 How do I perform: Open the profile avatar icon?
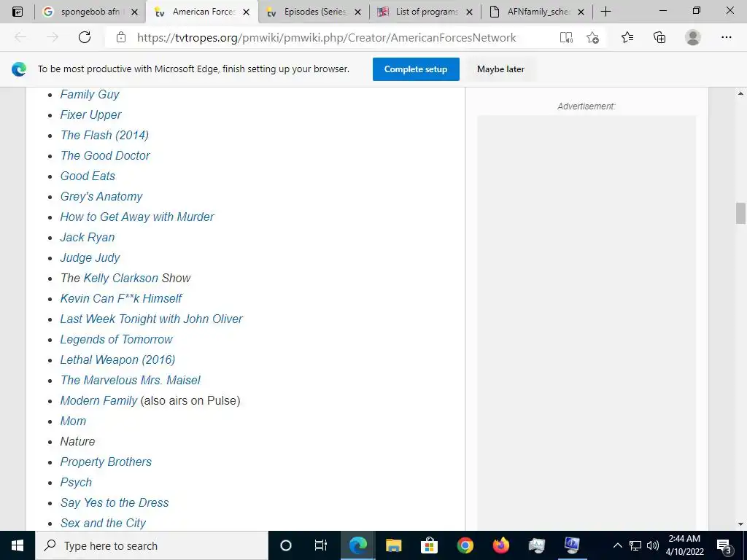(693, 37)
